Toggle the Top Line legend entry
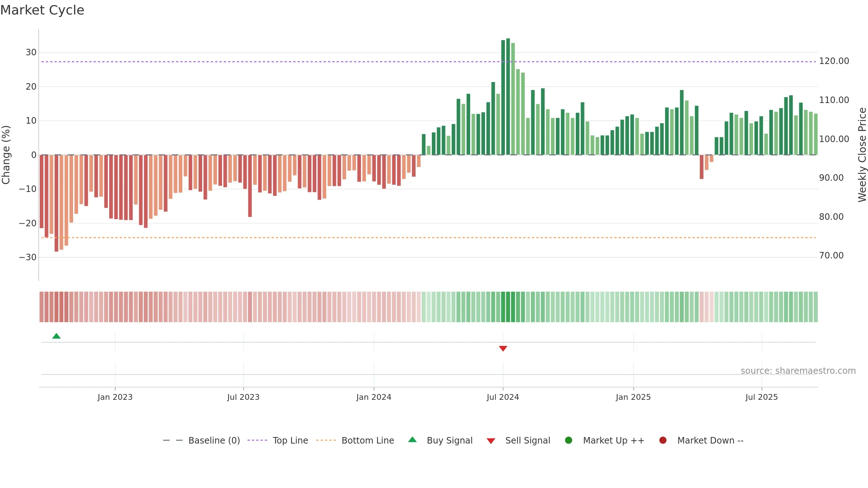Viewport: 868px width, 488px height. 278,440
